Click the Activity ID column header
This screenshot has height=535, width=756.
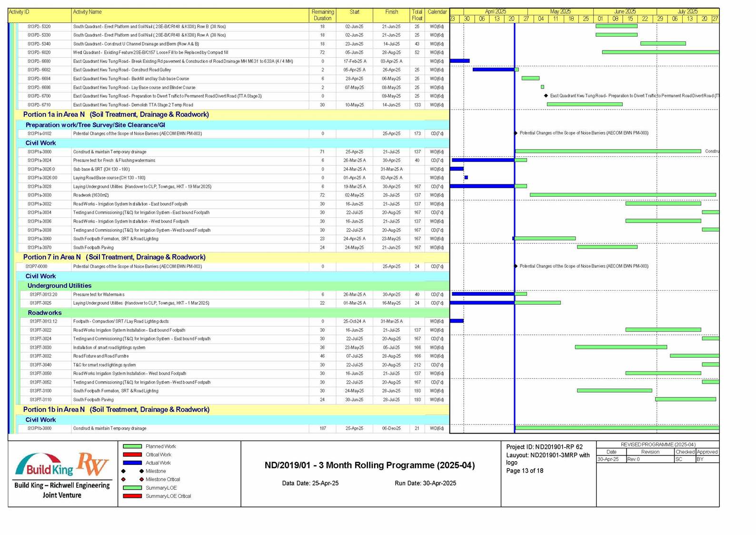point(40,15)
